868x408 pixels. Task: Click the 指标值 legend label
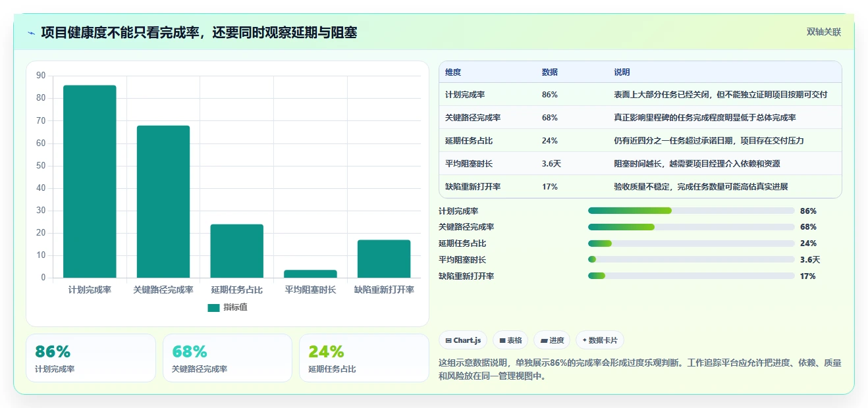click(235, 307)
